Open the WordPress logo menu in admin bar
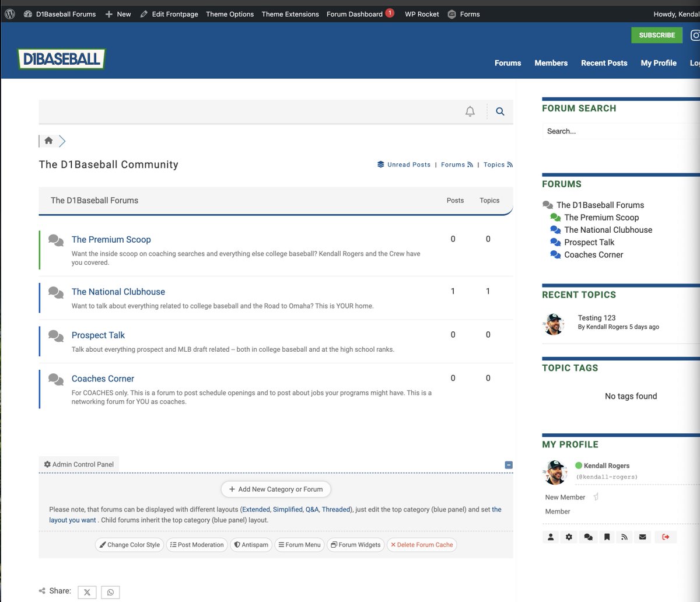 click(10, 14)
